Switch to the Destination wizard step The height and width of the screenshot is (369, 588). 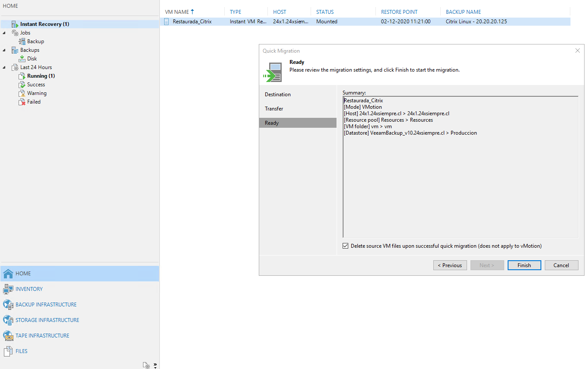[277, 94]
